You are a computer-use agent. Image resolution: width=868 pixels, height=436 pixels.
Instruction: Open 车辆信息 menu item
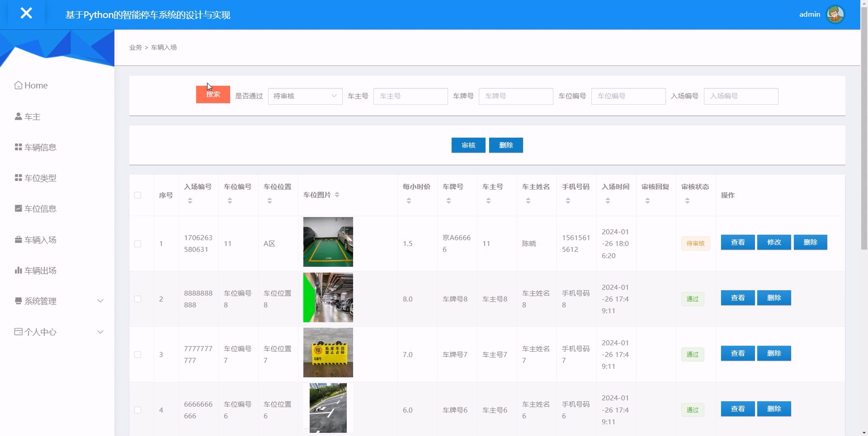(x=40, y=147)
